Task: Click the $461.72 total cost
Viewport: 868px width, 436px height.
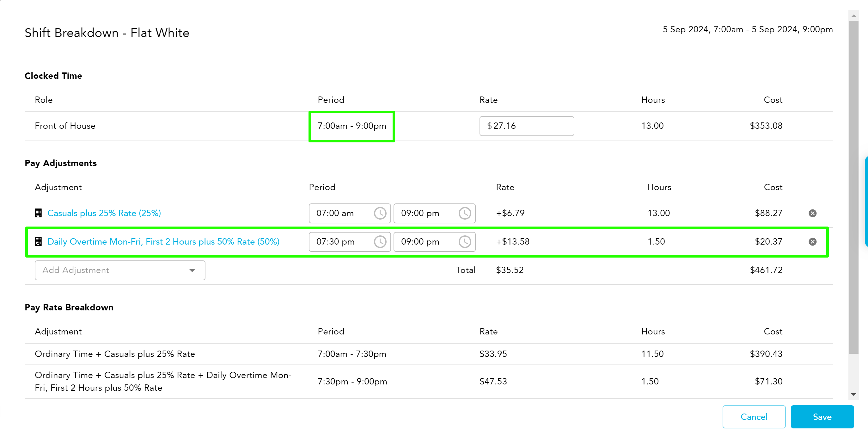Action: 766,270
